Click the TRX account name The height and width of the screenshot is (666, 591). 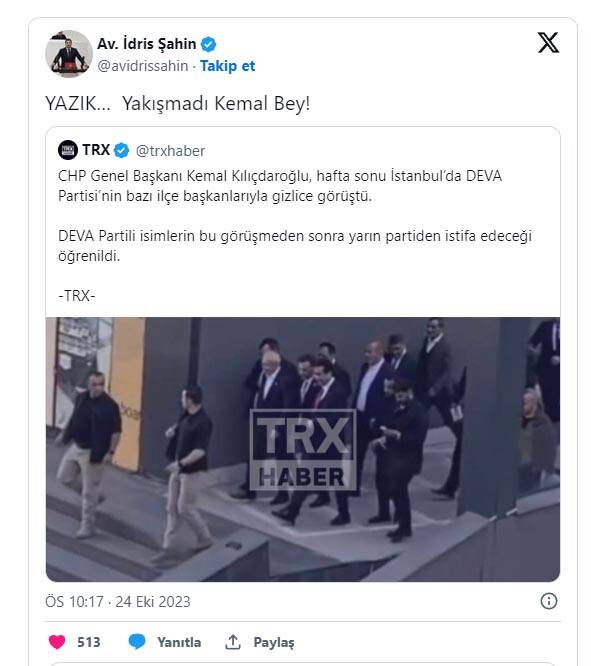96,150
